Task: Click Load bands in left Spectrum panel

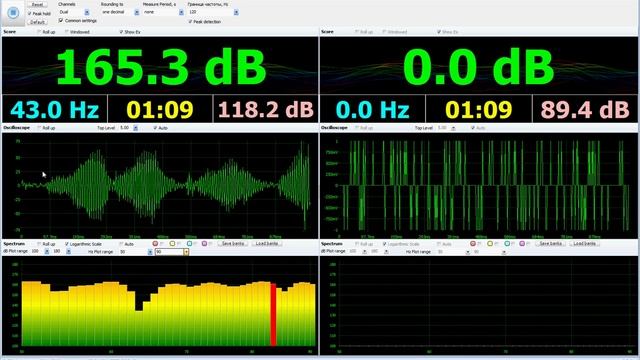Action: tap(267, 244)
